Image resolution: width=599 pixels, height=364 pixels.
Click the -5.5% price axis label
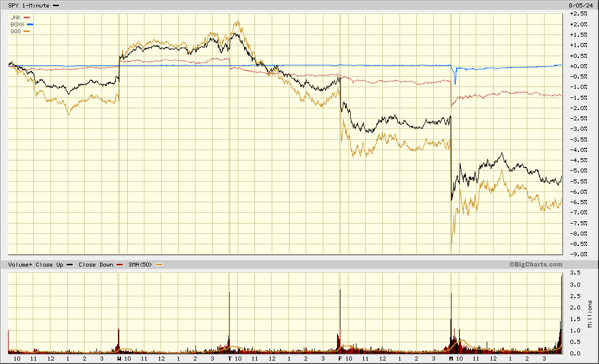578,182
